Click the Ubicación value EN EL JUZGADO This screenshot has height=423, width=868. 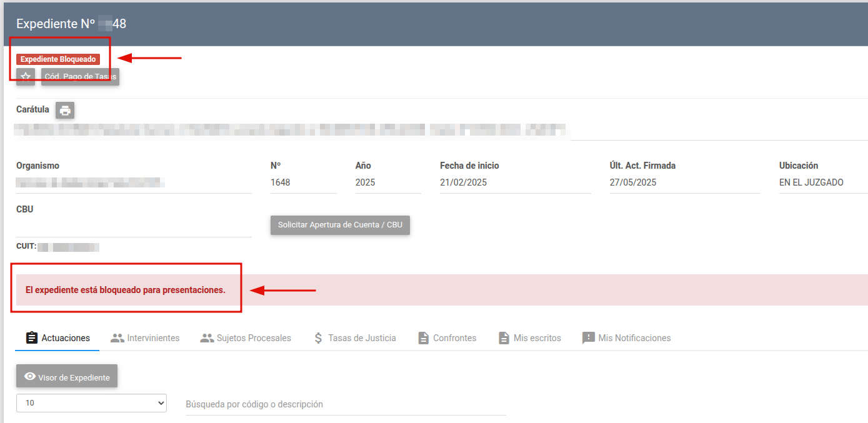point(811,183)
